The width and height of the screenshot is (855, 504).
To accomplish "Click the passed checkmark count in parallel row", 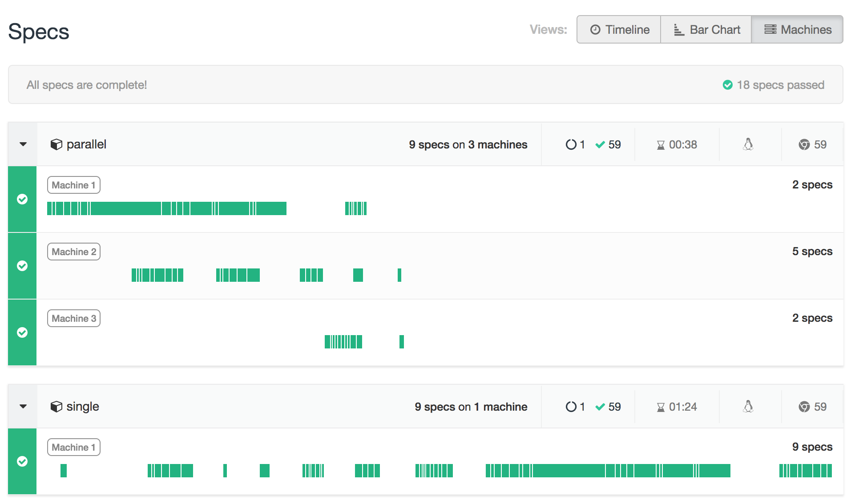I will 608,144.
